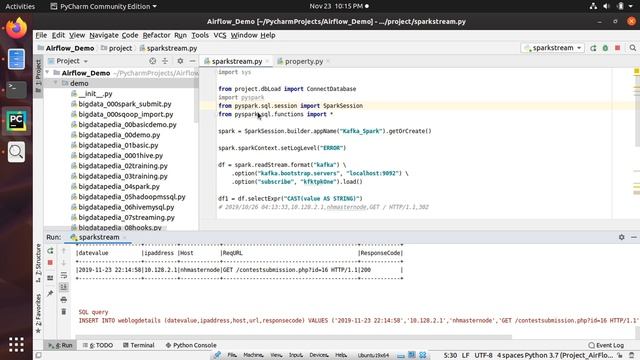Open the Terminal tool window
This screenshot has height=360, width=640.
(138, 345)
